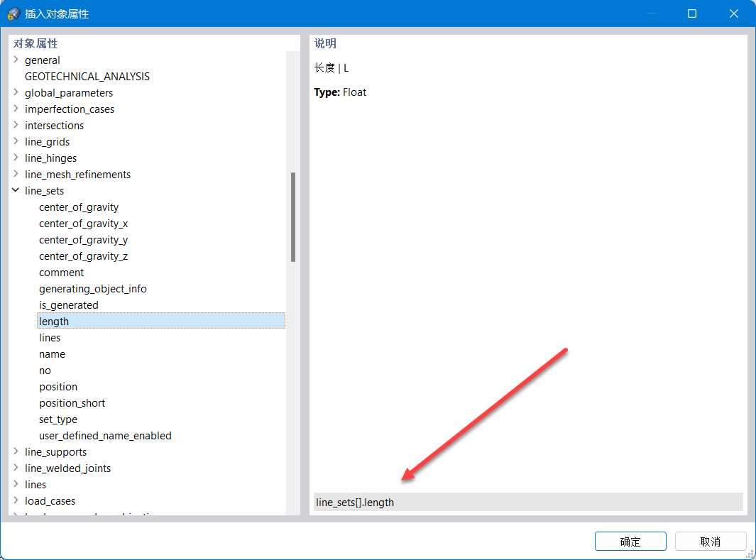Select the user_defined_name_enabled property
Screen dimensions: 756x560
pos(105,436)
